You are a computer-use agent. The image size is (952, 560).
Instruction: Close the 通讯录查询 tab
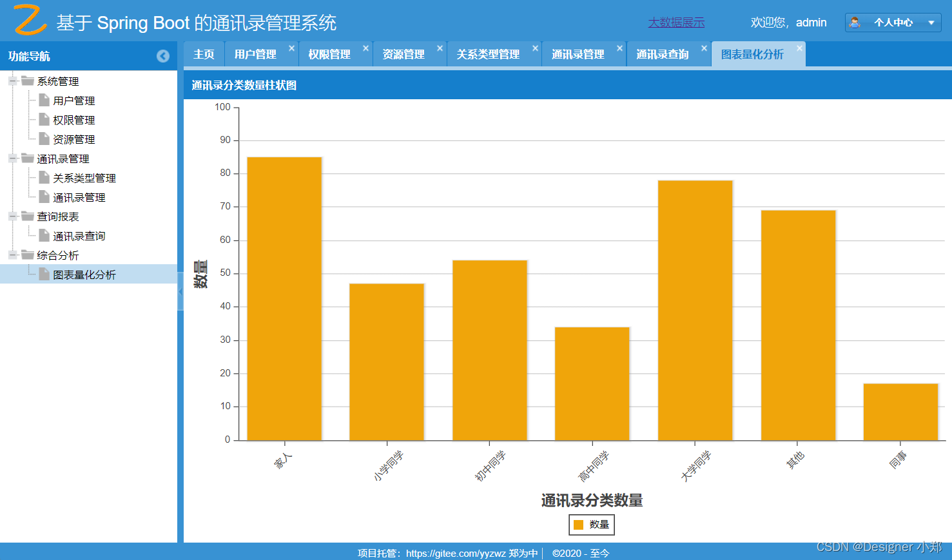(x=704, y=48)
